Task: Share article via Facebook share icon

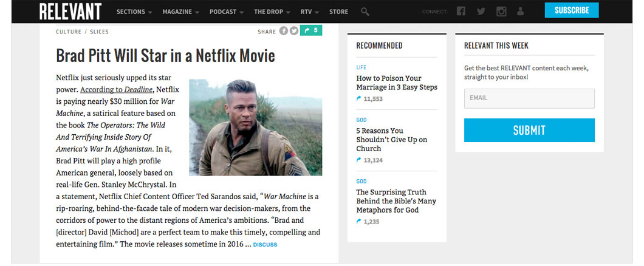Action: (x=283, y=31)
